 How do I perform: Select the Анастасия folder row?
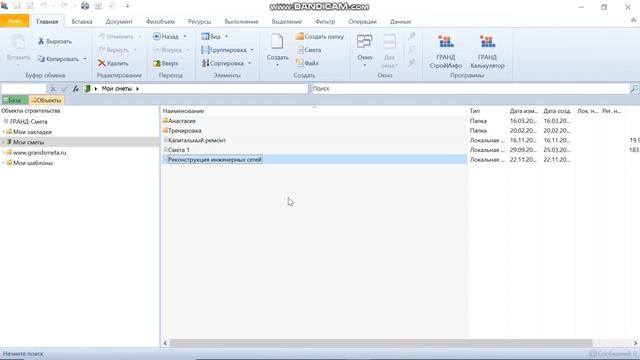point(314,121)
